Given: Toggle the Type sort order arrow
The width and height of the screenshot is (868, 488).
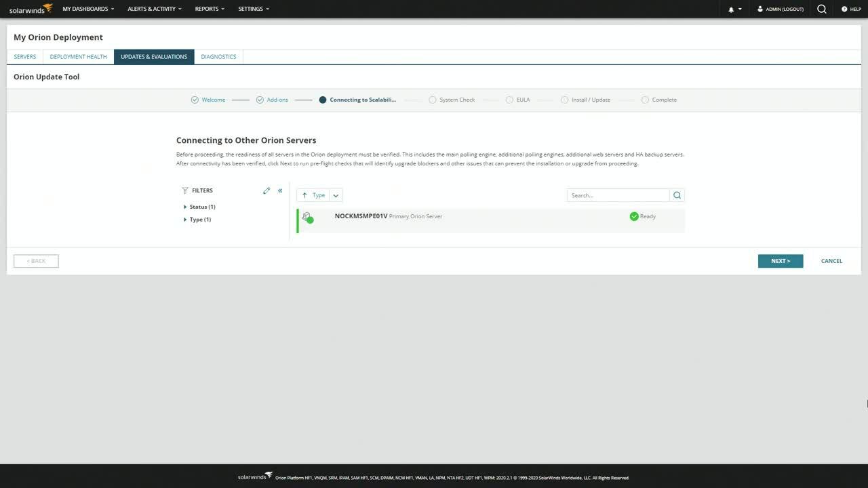Looking at the screenshot, I should point(304,195).
